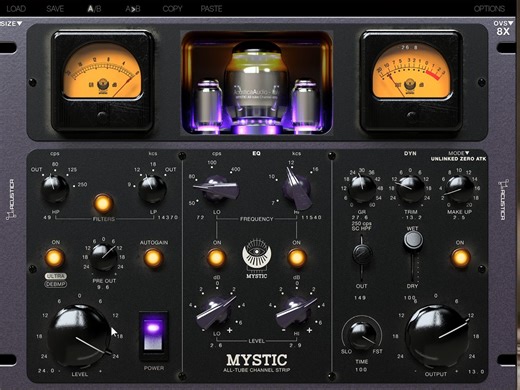Click the MYSTIC All-Tube Channel Strip title
The image size is (520, 390).
[x=256, y=363]
